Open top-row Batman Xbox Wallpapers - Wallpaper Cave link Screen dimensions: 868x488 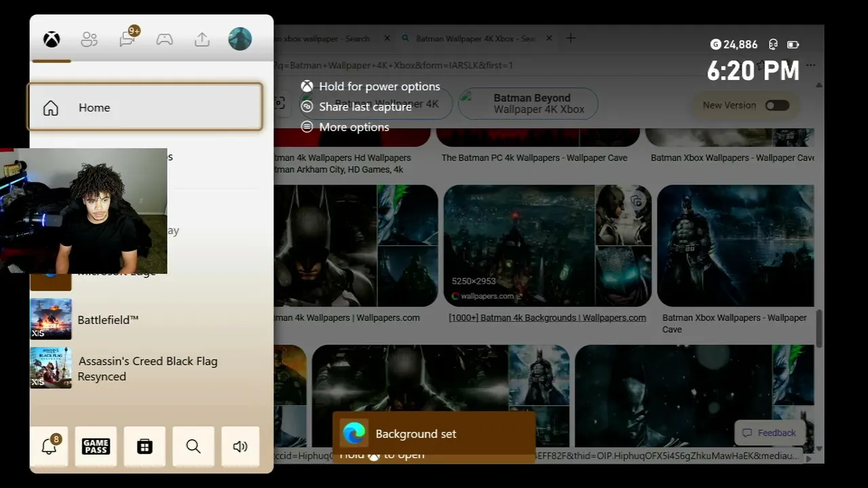pyautogui.click(x=732, y=158)
